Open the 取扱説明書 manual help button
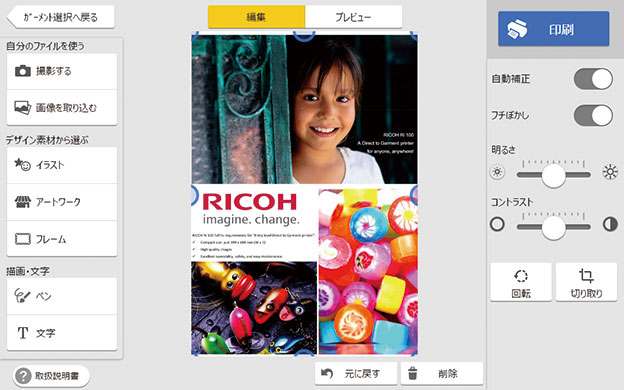 point(51,376)
